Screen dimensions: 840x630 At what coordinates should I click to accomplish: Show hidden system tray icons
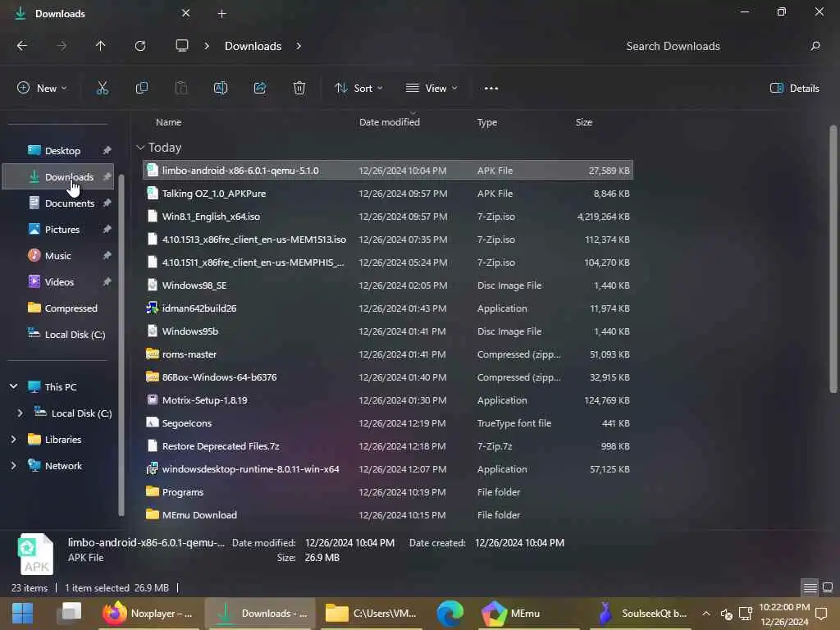coord(706,614)
